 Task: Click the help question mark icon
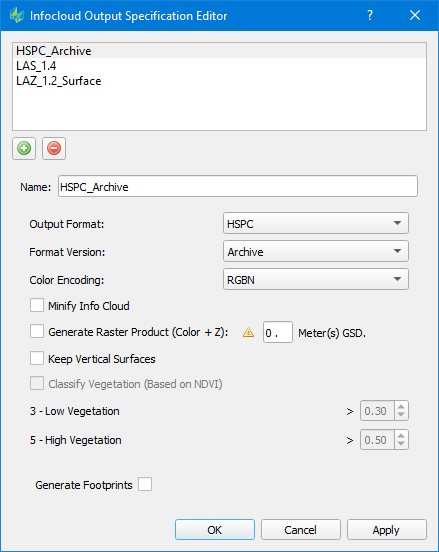click(x=370, y=15)
